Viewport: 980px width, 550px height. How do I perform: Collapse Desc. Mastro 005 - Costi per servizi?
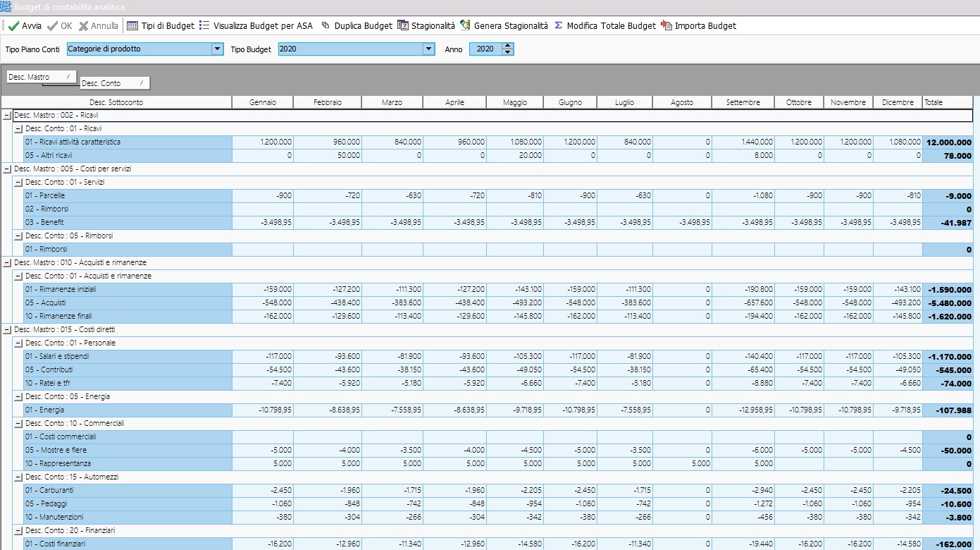[x=7, y=169]
